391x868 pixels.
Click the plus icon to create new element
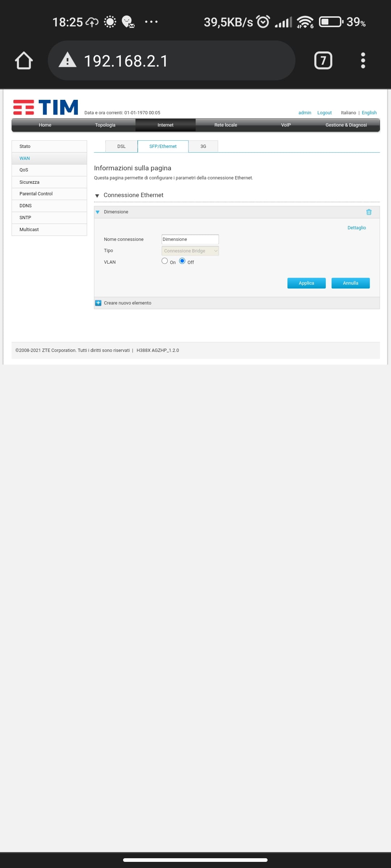coord(98,303)
